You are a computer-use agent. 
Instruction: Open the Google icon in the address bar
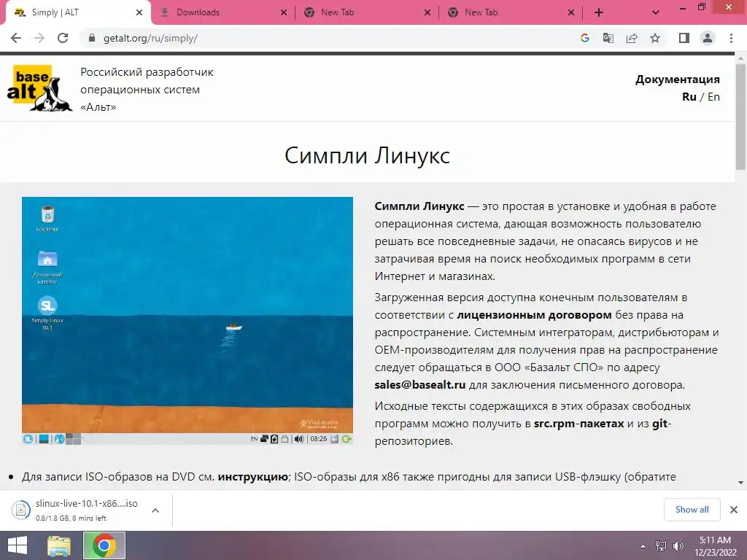[x=585, y=38]
